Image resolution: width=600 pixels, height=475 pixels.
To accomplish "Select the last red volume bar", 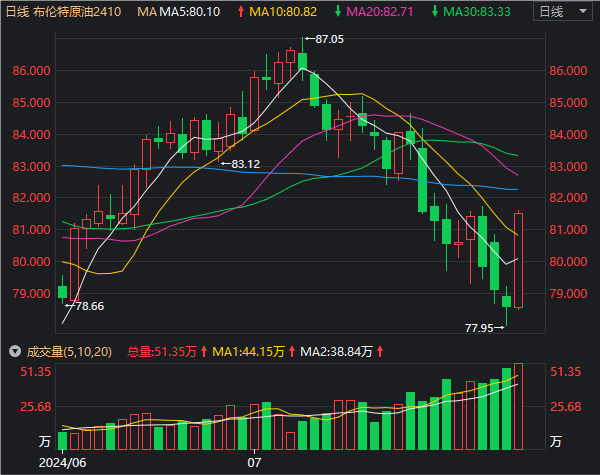I will click(518, 406).
